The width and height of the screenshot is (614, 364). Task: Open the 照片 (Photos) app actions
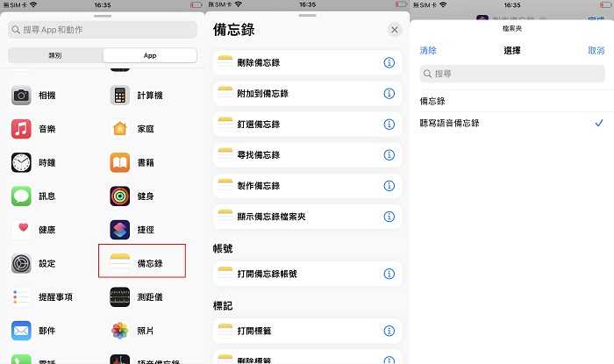tap(132, 331)
